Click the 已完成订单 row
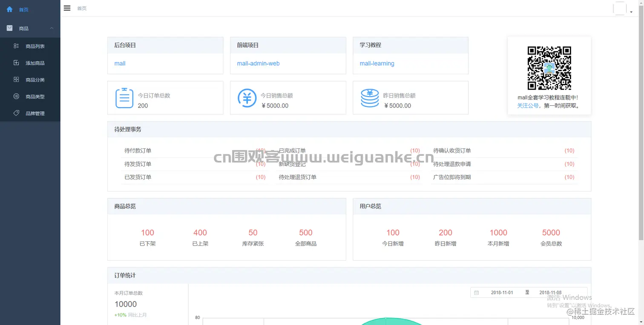 coord(349,151)
